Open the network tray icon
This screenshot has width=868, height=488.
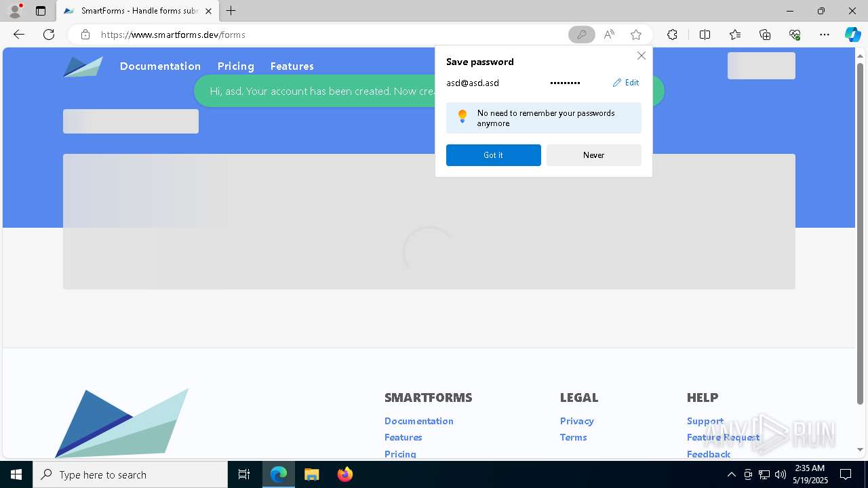click(x=764, y=474)
